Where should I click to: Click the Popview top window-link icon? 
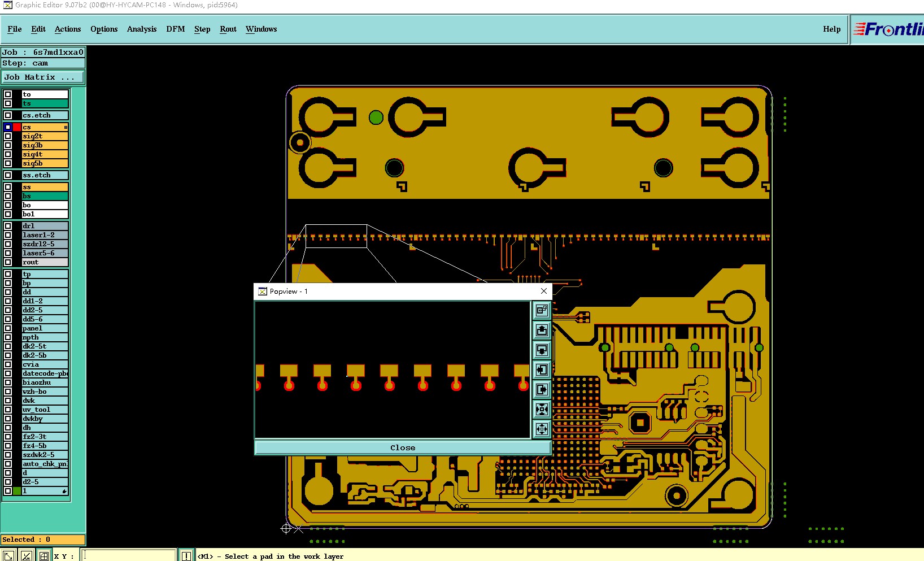(542, 310)
